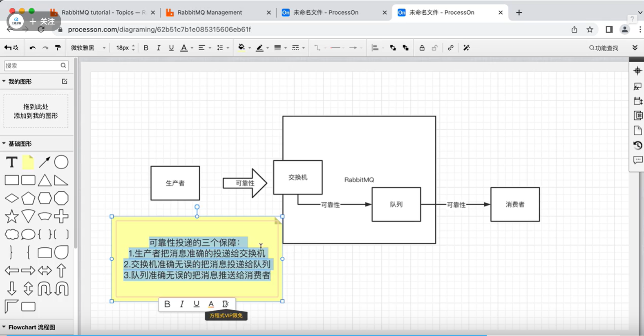Click the 搜索 shape search field
The height and width of the screenshot is (336, 644).
click(36, 65)
